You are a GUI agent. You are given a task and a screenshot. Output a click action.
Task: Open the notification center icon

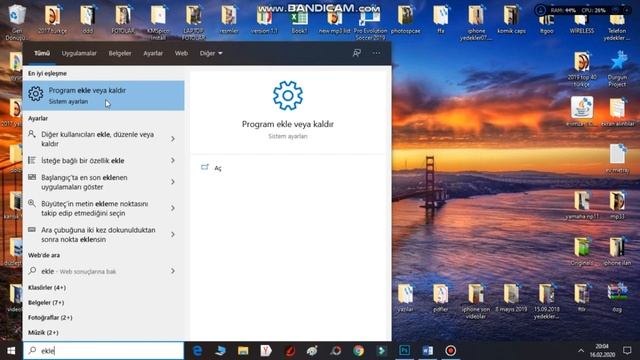[627, 351]
